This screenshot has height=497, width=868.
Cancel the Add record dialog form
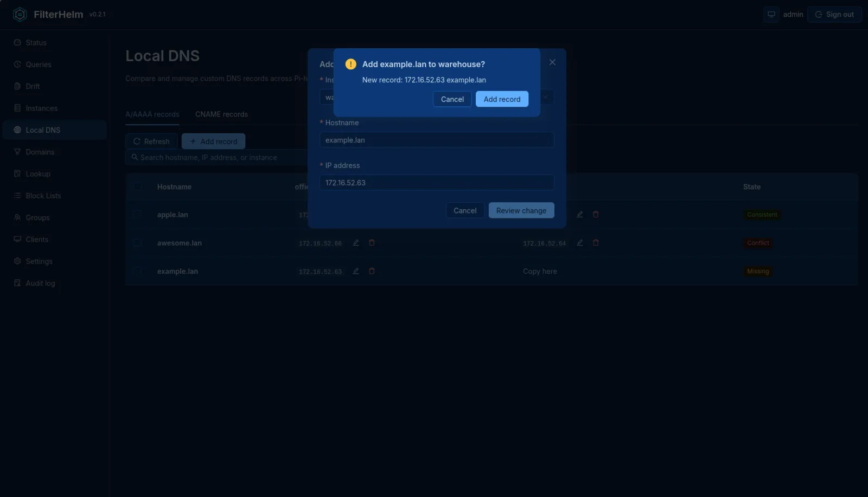coord(465,210)
